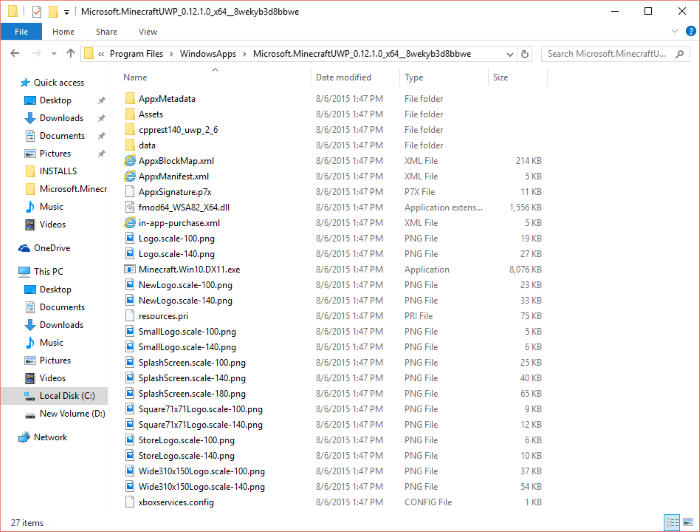Select StoreLogo.scale-100.png file icon
This screenshot has height=532, width=700.
pyautogui.click(x=129, y=440)
